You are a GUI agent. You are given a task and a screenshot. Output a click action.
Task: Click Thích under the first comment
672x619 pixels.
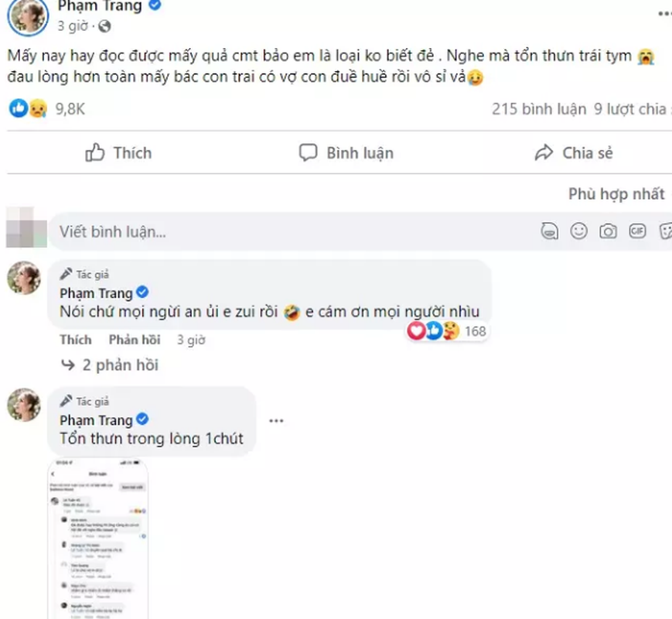[x=76, y=340]
